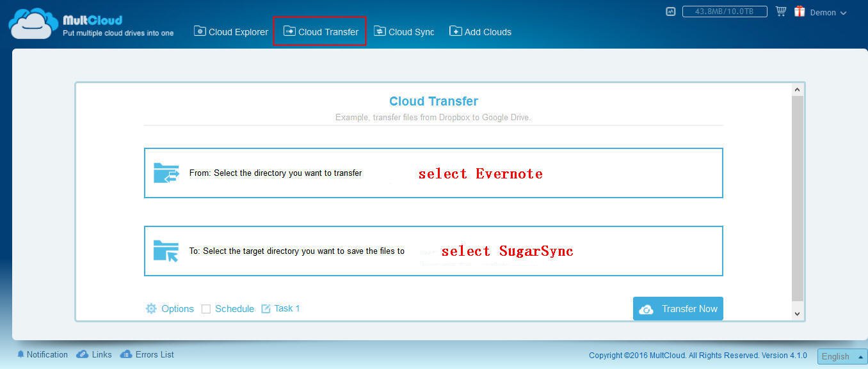This screenshot has width=868, height=369.
Task: Rename Task 1 label
Action: 287,308
